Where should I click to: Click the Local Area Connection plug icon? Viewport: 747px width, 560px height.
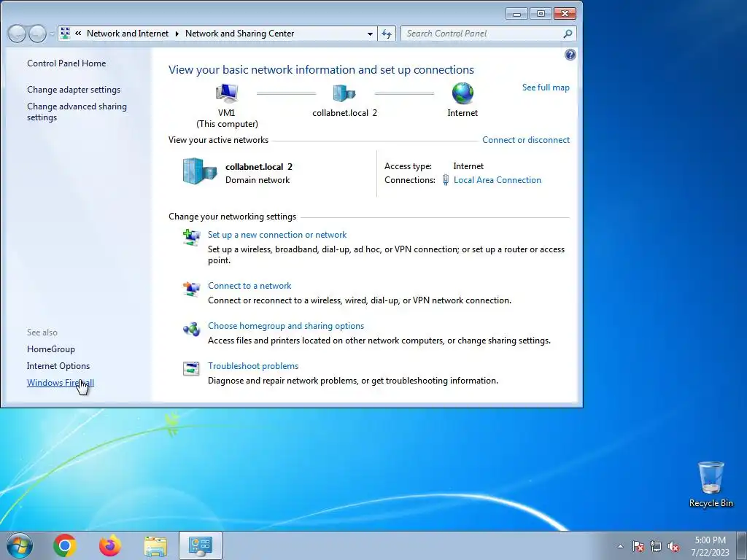(446, 180)
